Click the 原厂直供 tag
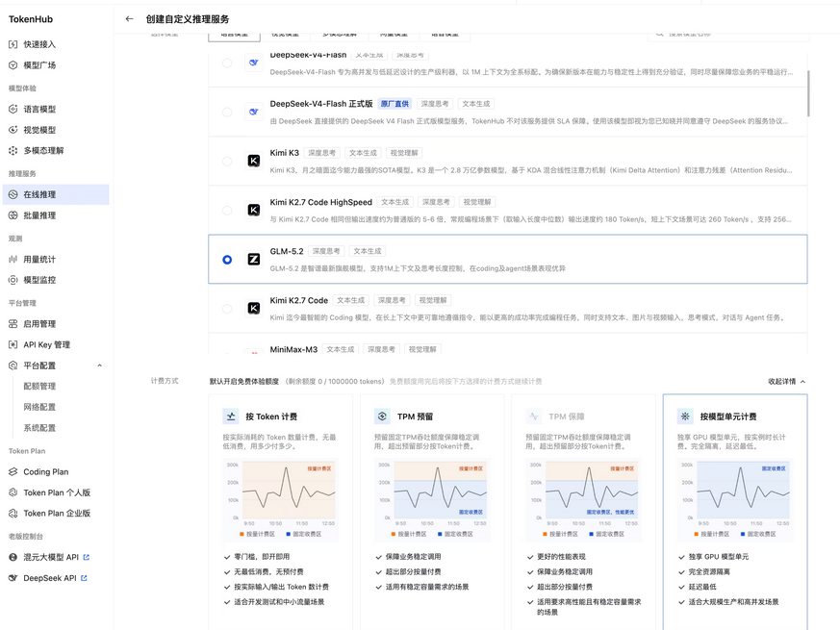This screenshot has height=630, width=840. (x=395, y=104)
